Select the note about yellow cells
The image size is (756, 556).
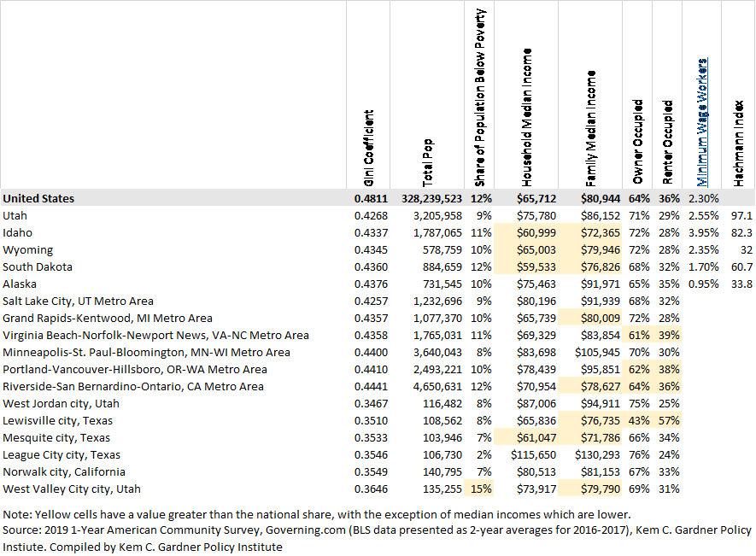click(x=316, y=514)
